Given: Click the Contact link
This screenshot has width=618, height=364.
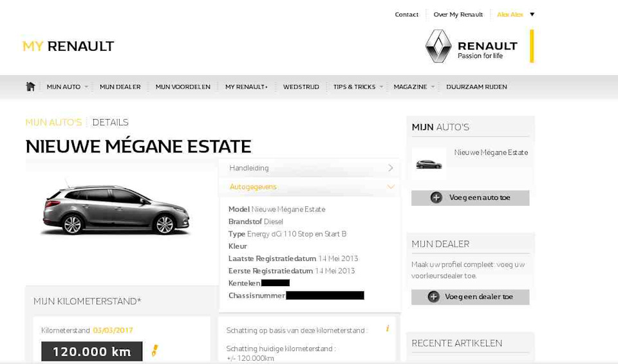Looking at the screenshot, I should point(407,15).
